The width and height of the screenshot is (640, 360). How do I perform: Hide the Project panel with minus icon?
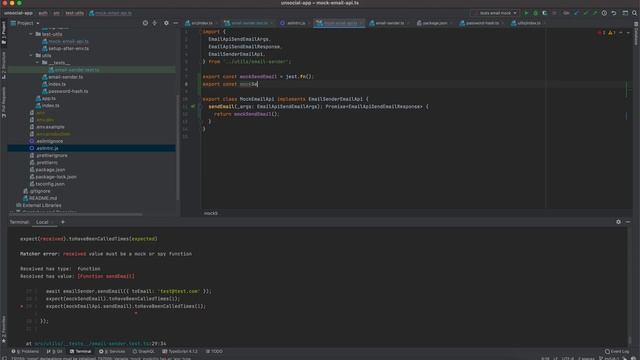coord(176,23)
